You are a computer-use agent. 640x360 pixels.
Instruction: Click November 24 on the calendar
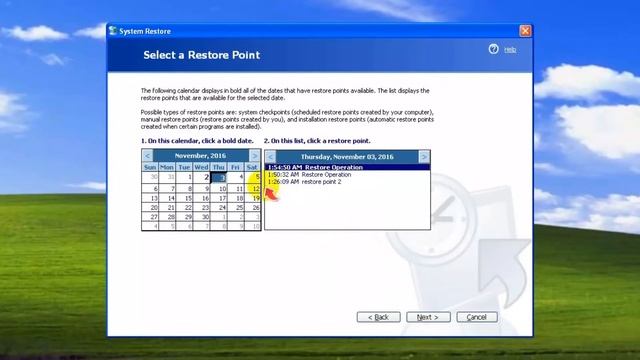coord(218,208)
